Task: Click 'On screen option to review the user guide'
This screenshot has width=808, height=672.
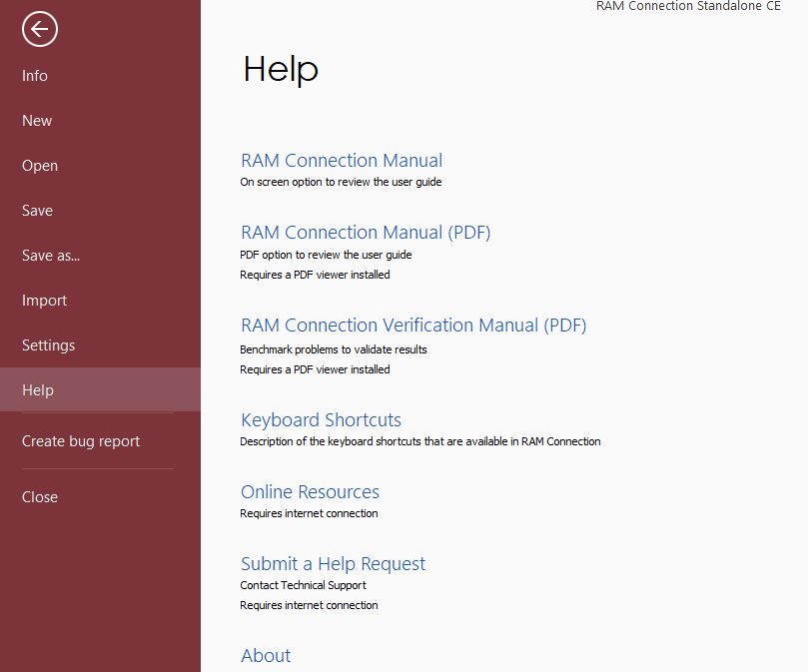Action: [341, 182]
